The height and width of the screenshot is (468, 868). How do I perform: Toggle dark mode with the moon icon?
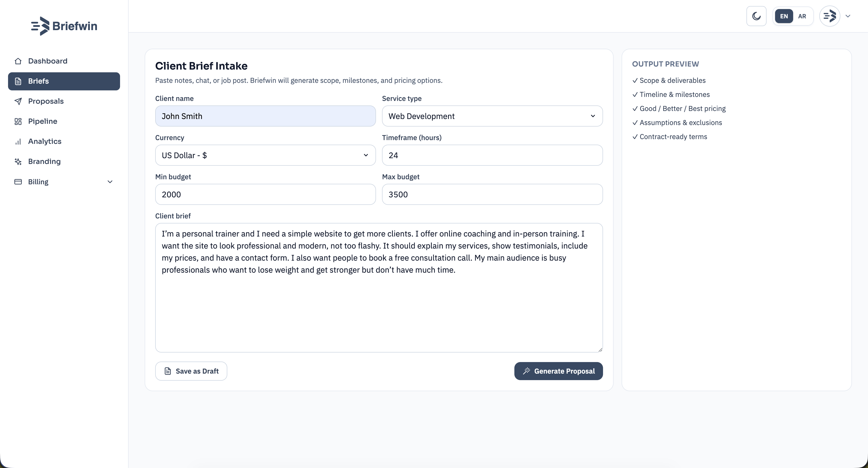click(756, 16)
